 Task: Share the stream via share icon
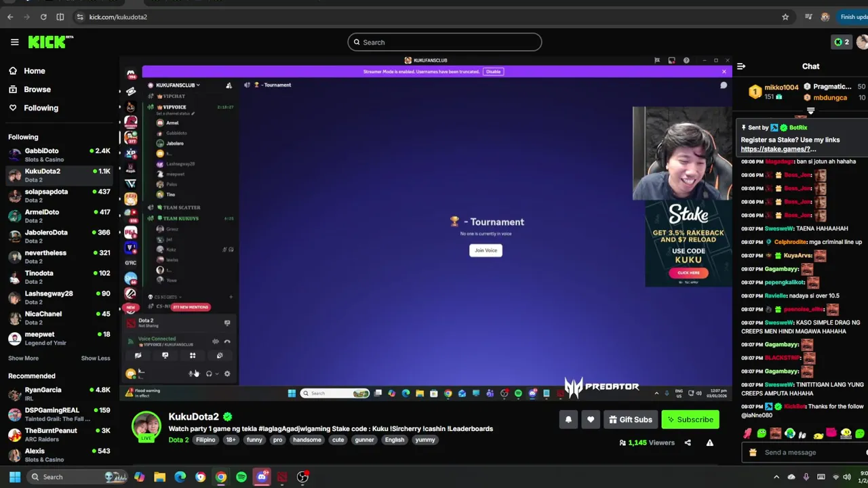(x=688, y=443)
